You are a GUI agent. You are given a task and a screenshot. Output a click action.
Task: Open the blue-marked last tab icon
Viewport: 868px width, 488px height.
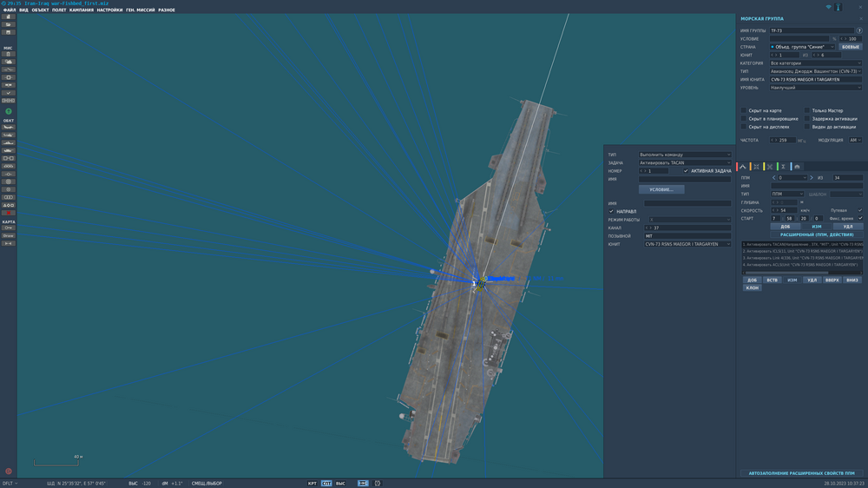click(797, 167)
